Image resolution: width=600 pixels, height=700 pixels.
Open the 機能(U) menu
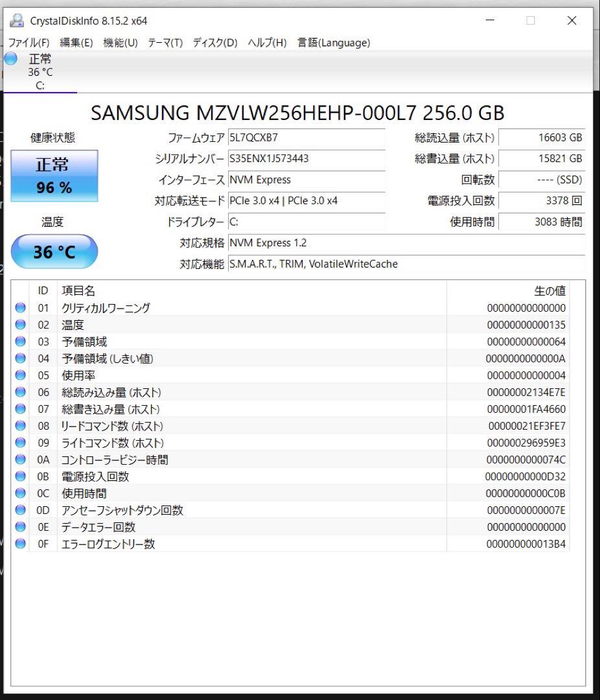121,43
